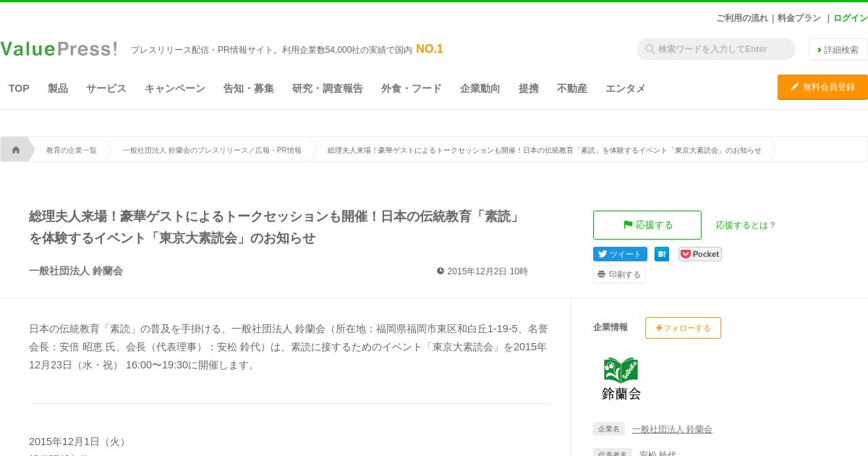Click the 企業名 label tag
This screenshot has height=456, width=868.
click(x=609, y=429)
